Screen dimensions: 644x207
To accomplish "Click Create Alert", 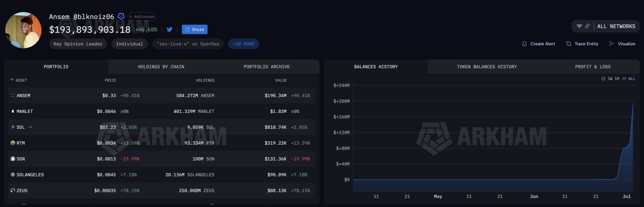I will point(538,44).
